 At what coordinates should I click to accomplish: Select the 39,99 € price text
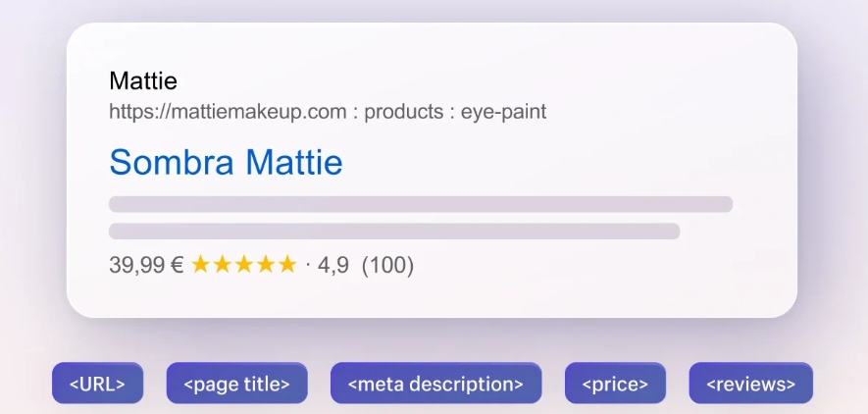pyautogui.click(x=146, y=265)
